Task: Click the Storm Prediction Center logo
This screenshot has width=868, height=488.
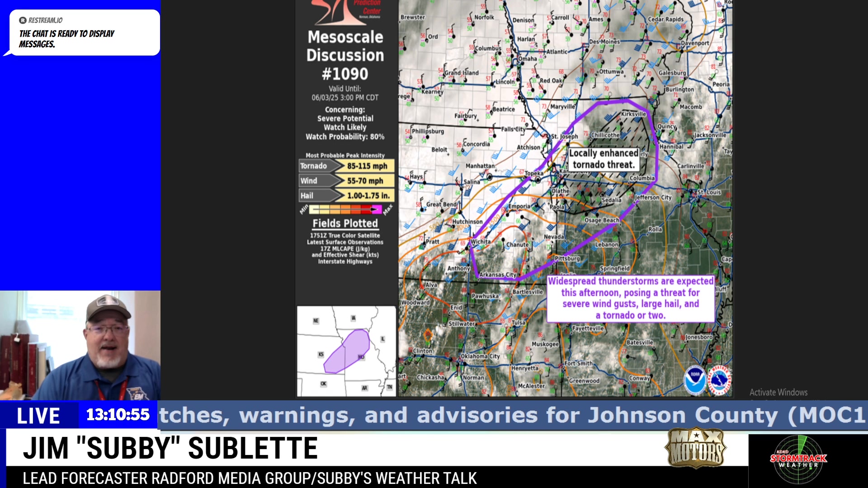Action: tap(346, 12)
